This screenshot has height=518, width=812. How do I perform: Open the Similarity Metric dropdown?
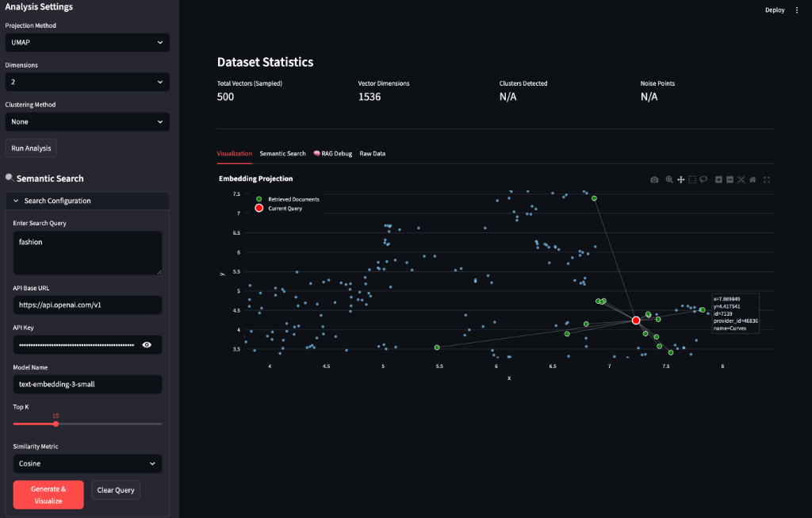point(87,463)
